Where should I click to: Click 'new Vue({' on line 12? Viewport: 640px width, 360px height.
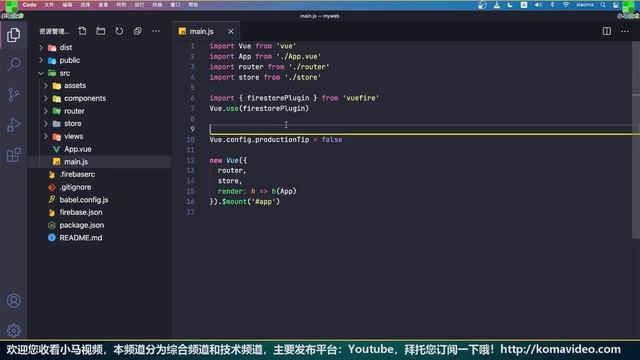[x=228, y=160]
